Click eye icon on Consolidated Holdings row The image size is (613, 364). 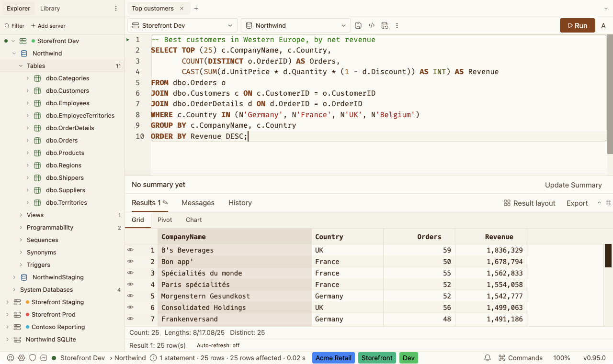click(130, 307)
